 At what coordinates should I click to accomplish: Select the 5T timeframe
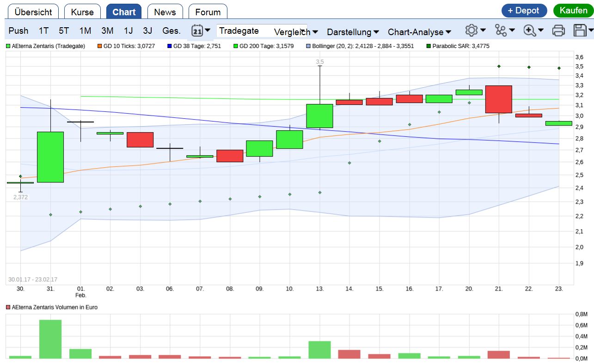(64, 31)
